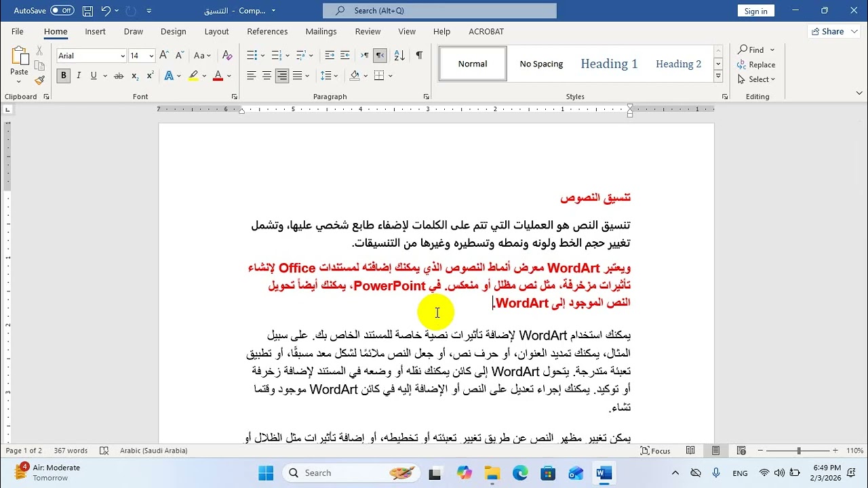Image resolution: width=868 pixels, height=488 pixels.
Task: Toggle AutoSave switch
Action: pyautogui.click(x=62, y=11)
